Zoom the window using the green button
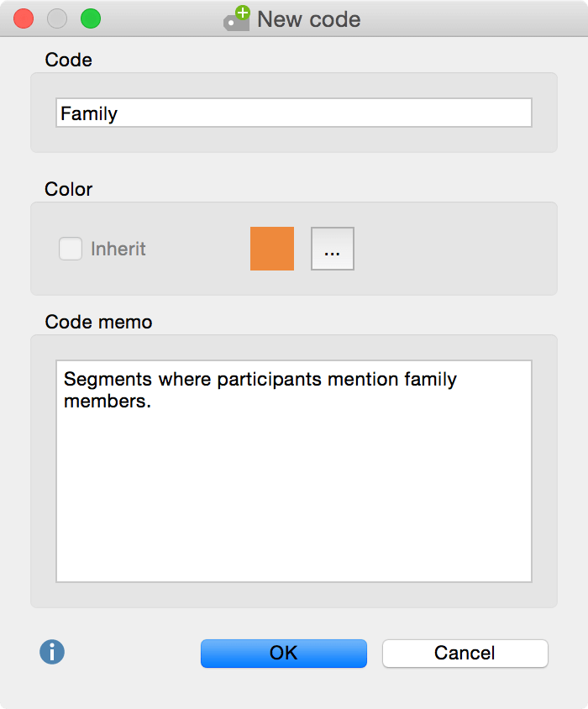This screenshot has width=588, height=709. [x=90, y=18]
